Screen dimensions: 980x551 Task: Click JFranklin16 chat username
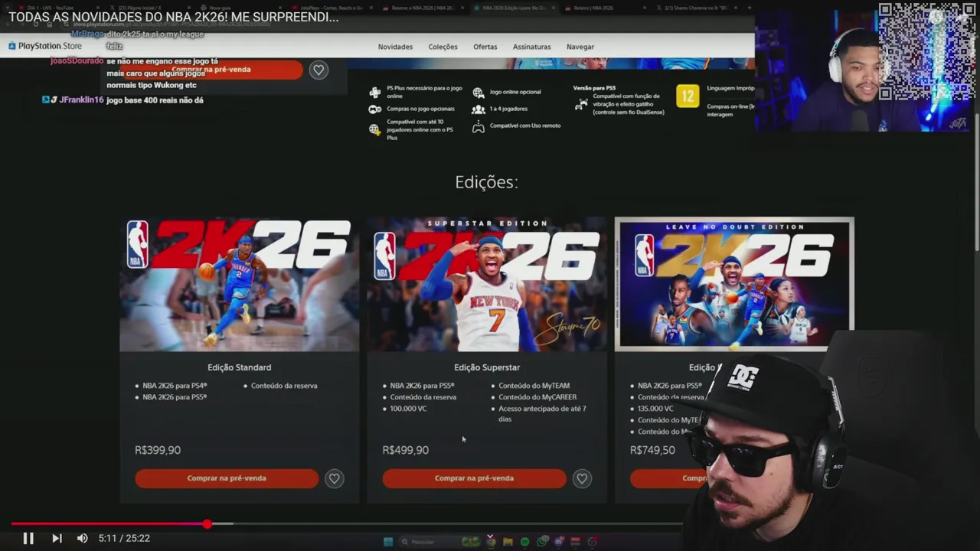[81, 100]
